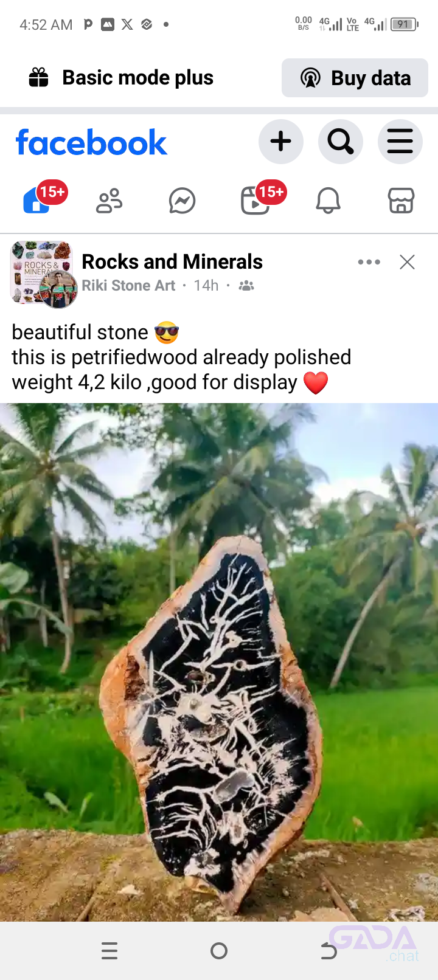Open the post's three-dot options menu
Viewport: 438px width, 980px height.
tap(369, 262)
